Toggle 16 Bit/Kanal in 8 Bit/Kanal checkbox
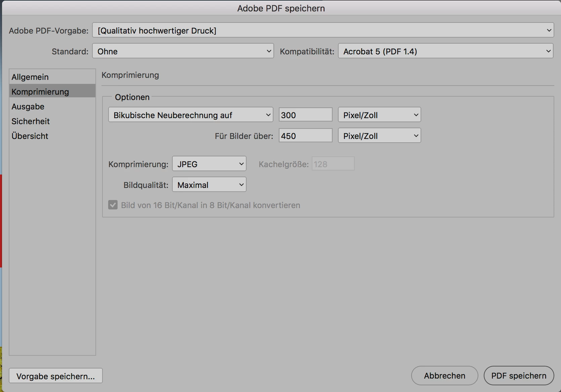 click(x=113, y=205)
